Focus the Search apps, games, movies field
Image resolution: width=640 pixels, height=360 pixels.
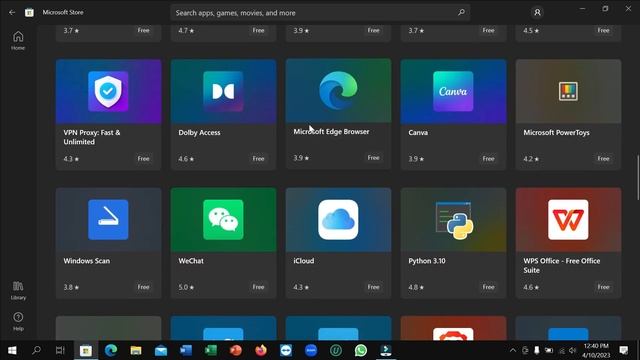pyautogui.click(x=320, y=13)
